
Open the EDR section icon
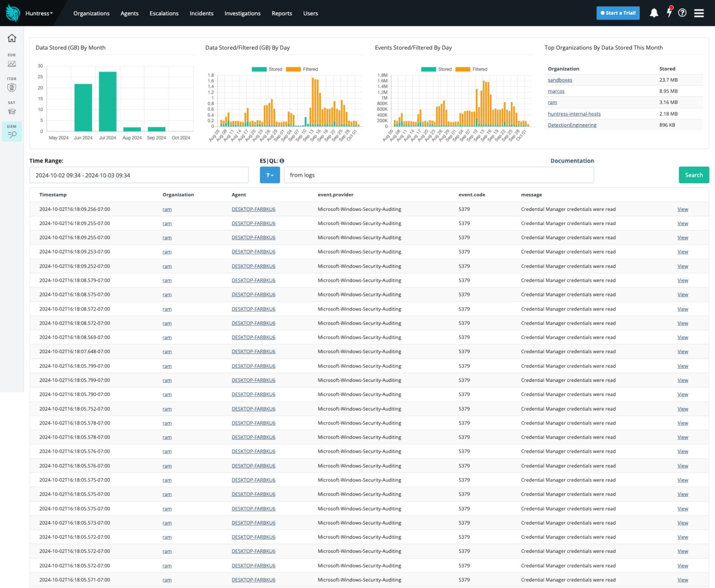coord(12,64)
